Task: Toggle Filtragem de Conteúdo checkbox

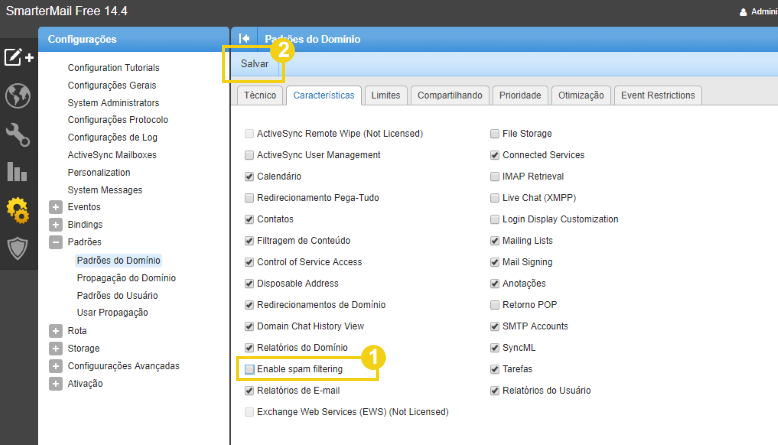Action: pyautogui.click(x=250, y=241)
